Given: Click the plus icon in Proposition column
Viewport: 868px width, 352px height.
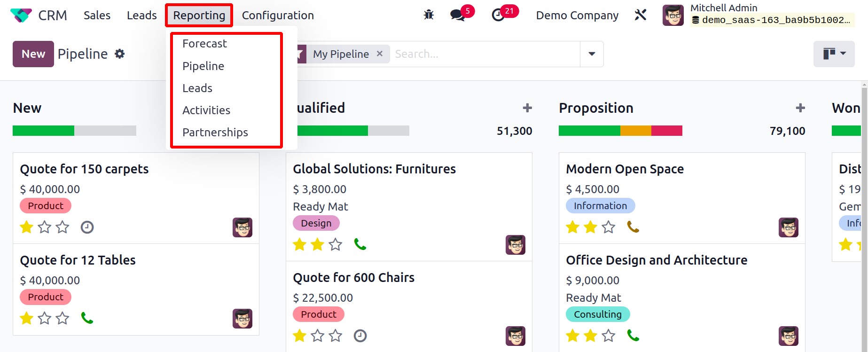Looking at the screenshot, I should pos(800,108).
